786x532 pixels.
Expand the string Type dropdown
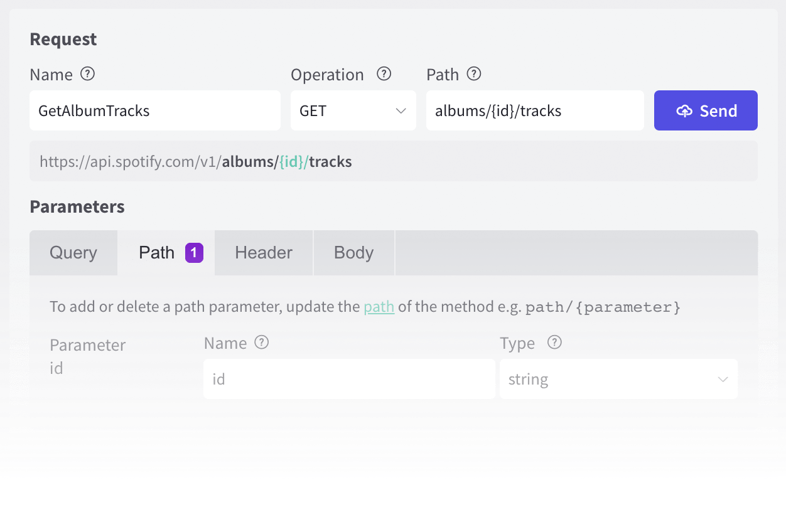pyautogui.click(x=618, y=379)
